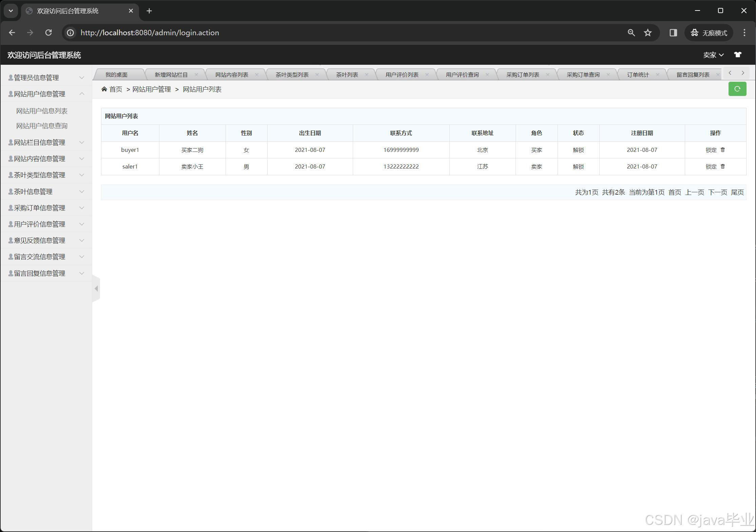Open the browser three-dot menu
Screen dimensions: 756x532
[x=744, y=33]
